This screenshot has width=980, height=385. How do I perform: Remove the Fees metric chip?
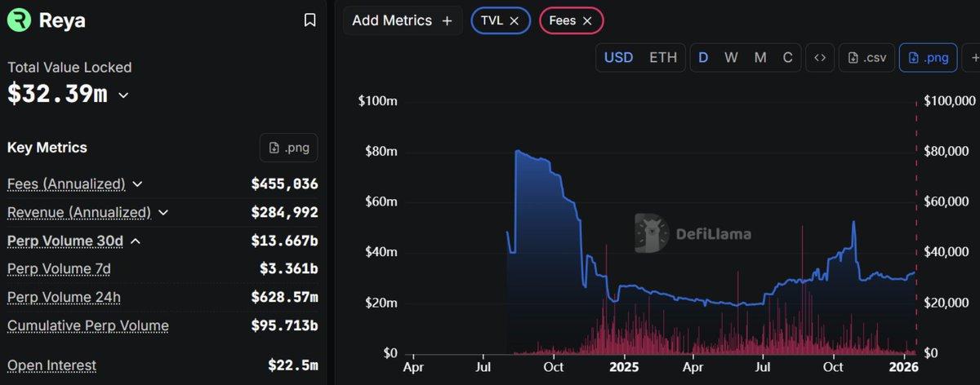coord(587,21)
